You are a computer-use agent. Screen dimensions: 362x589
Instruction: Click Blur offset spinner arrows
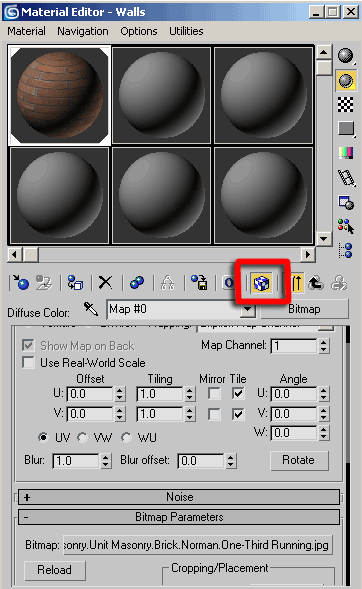click(x=231, y=461)
